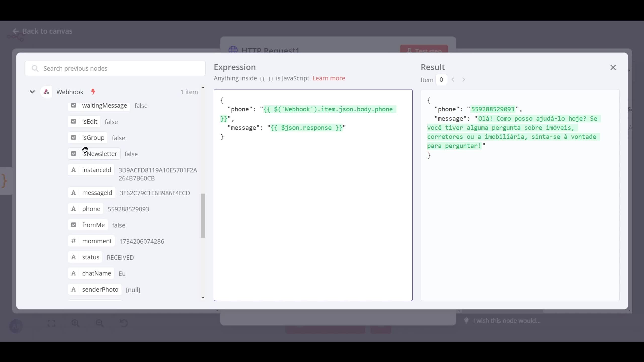Click the search magnifier icon
This screenshot has width=644, height=362.
[35, 68]
